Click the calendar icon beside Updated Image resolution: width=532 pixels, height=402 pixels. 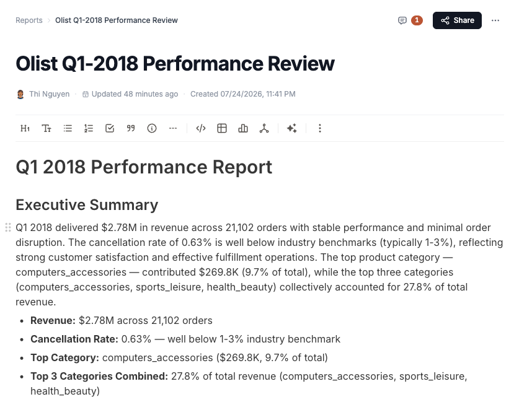point(86,94)
